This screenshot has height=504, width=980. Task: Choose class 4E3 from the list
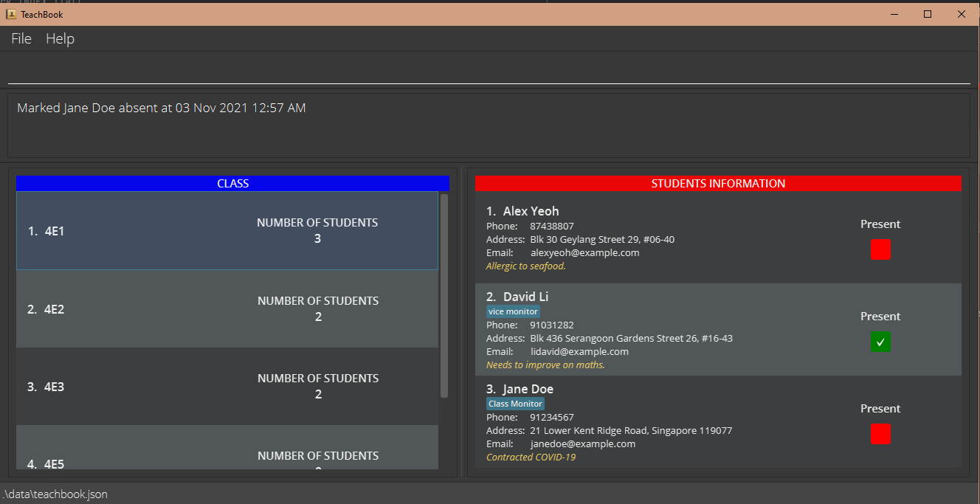227,387
